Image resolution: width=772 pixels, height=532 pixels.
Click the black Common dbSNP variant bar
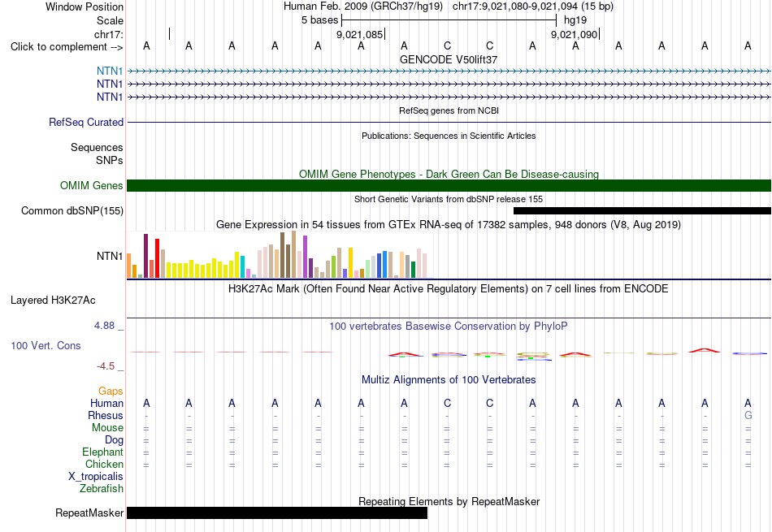tap(642, 210)
